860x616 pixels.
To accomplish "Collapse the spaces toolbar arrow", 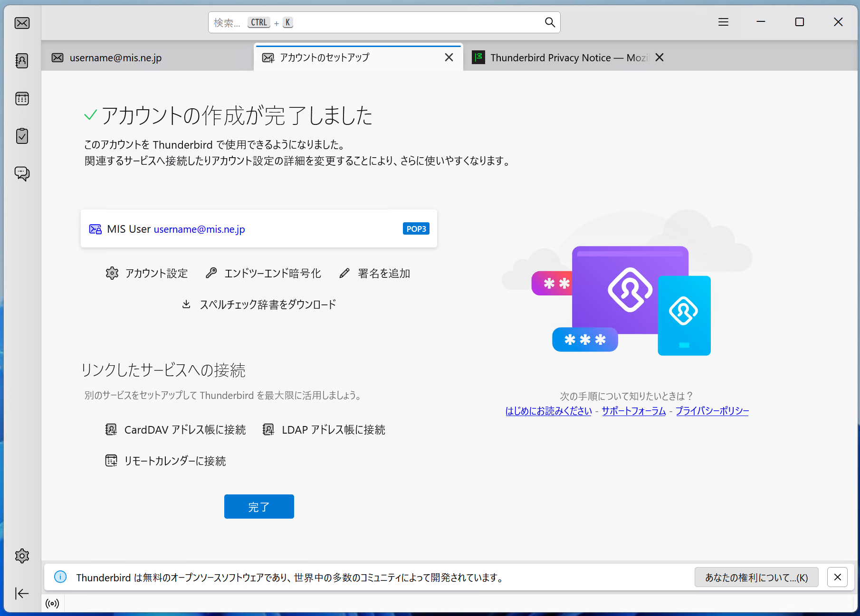I will coord(22,593).
